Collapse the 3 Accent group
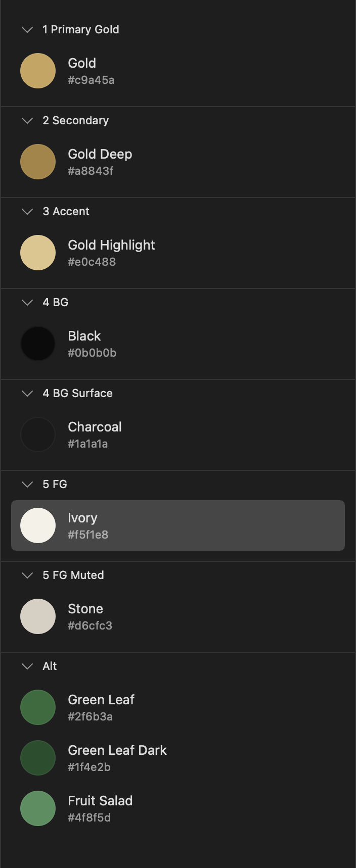Image resolution: width=356 pixels, height=868 pixels. tap(27, 212)
